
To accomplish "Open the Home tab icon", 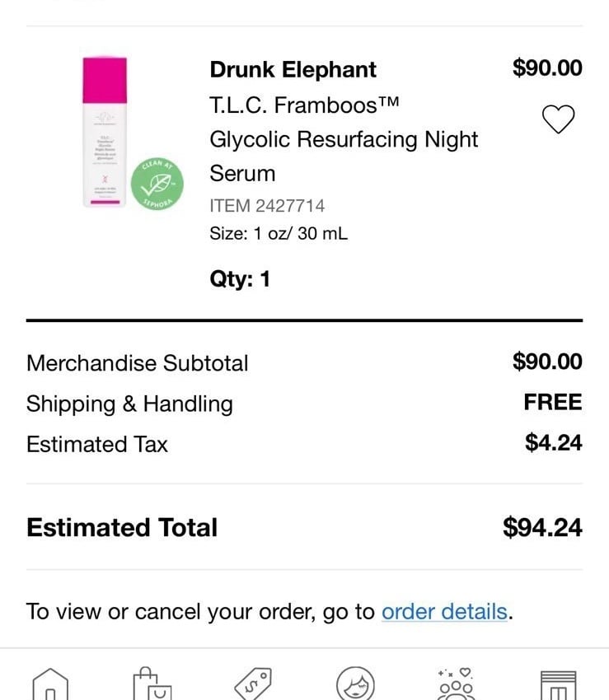I will click(50, 684).
